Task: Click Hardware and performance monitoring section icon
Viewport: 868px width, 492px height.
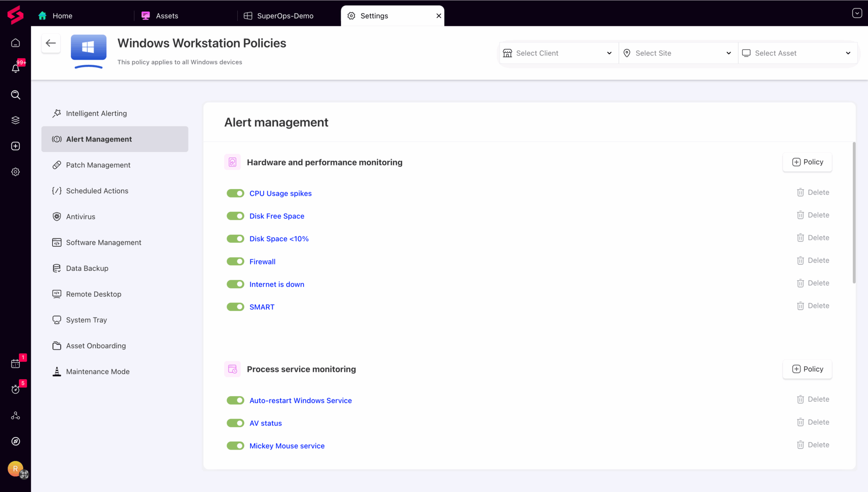Action: pos(232,162)
